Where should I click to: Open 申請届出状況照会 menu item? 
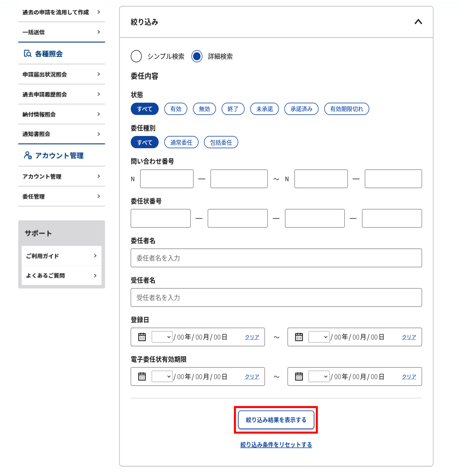click(x=61, y=74)
